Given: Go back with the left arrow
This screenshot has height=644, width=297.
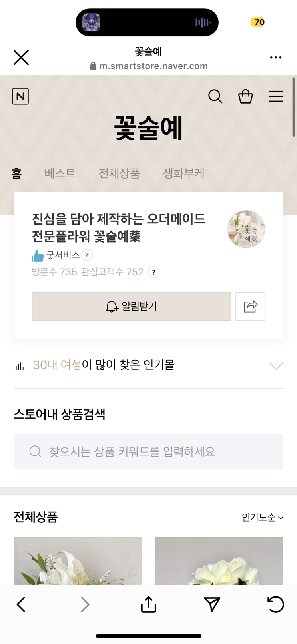Looking at the screenshot, I should (21, 604).
